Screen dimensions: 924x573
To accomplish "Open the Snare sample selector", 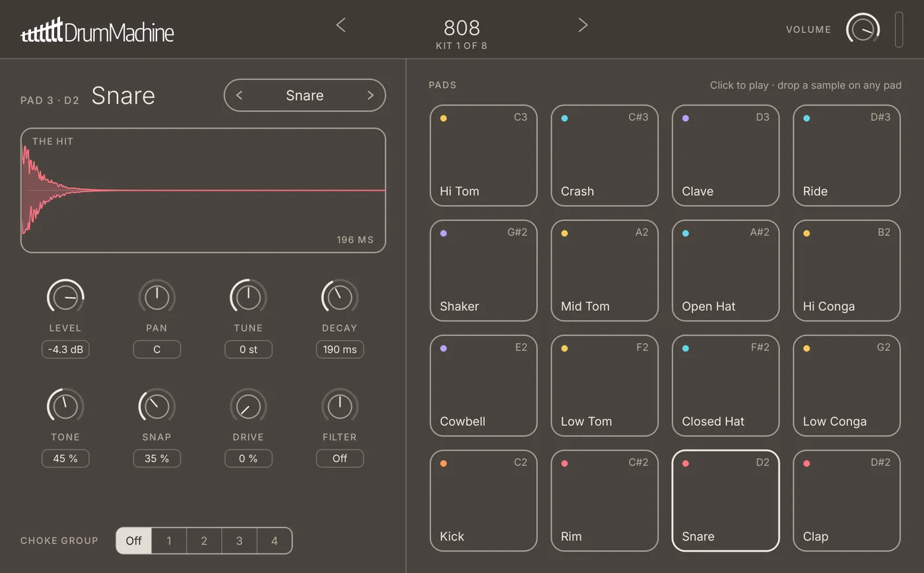I will click(305, 95).
